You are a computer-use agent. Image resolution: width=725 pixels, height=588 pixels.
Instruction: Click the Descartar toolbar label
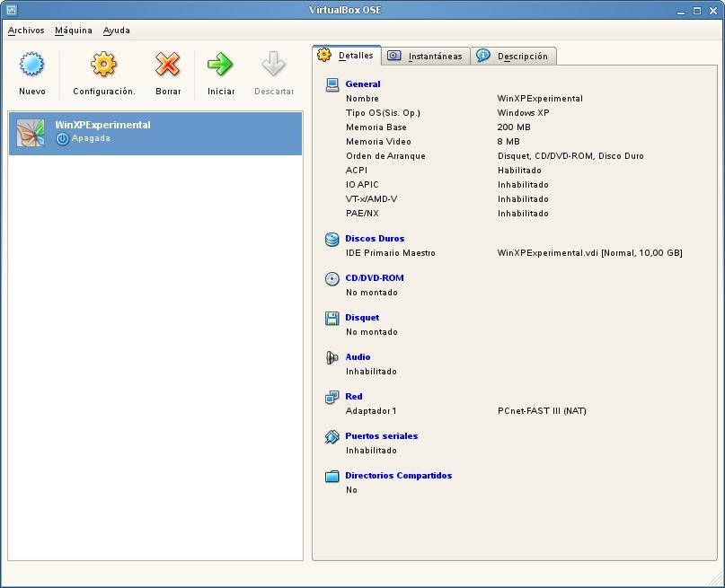274,91
